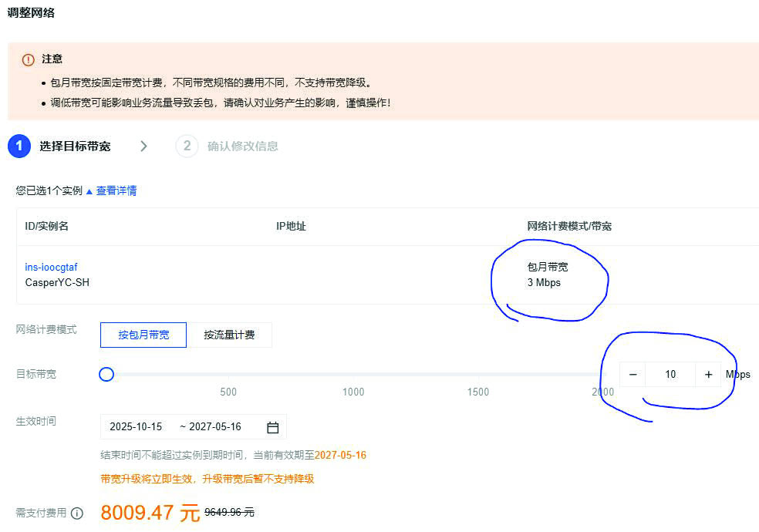Select 按包月带宽 billing mode
Screen dimensions: 759x532
tap(143, 335)
